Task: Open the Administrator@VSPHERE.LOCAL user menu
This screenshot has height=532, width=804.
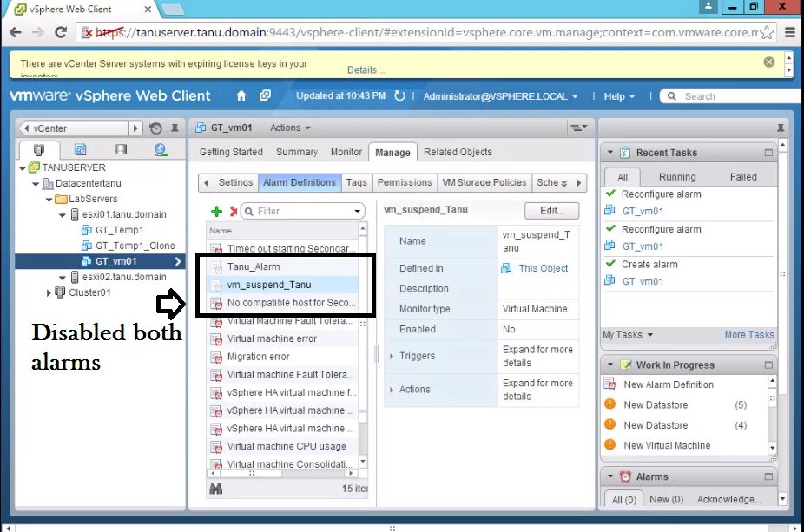Action: tap(500, 96)
